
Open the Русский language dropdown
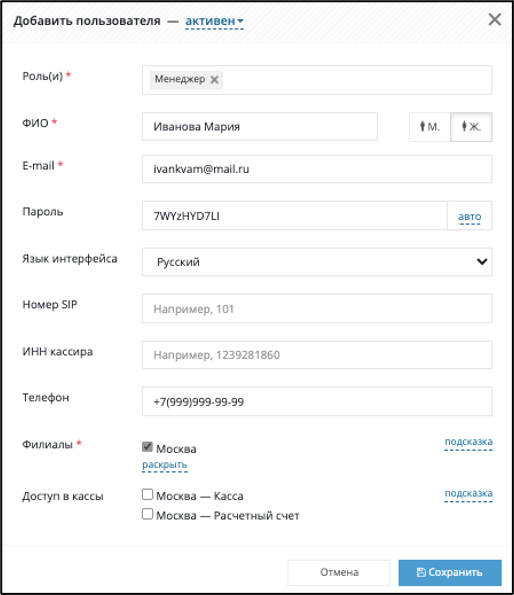[317, 262]
